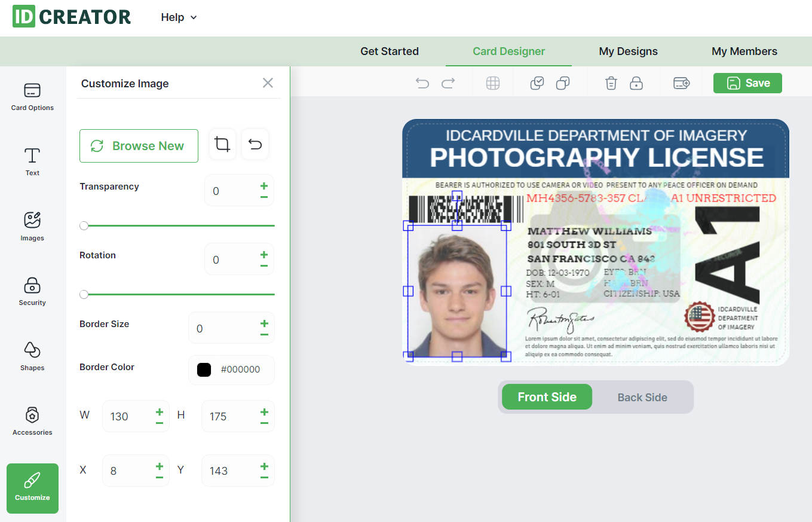Increase Border Size with plus stepper
Screen dimensions: 812x522
[264, 323]
